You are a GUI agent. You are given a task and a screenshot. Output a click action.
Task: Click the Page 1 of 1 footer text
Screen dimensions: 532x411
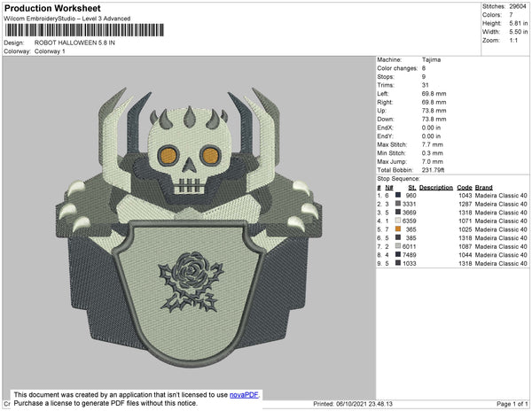[x=508, y=404]
